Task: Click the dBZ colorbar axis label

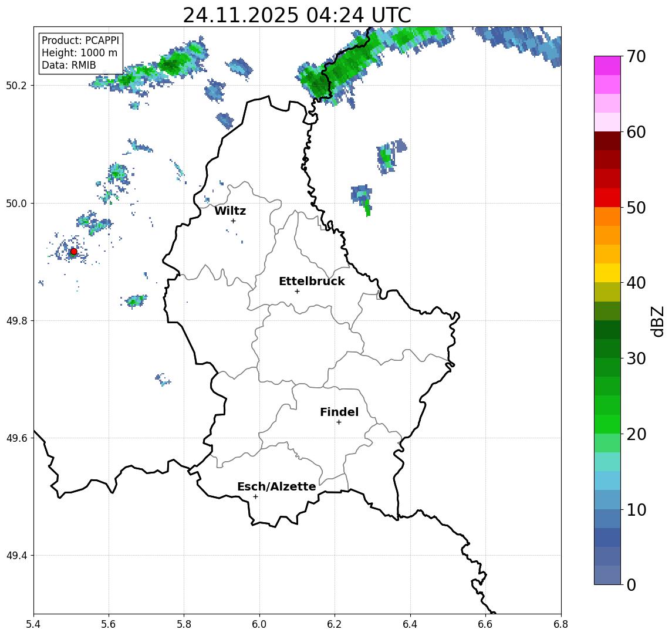Action: [658, 322]
